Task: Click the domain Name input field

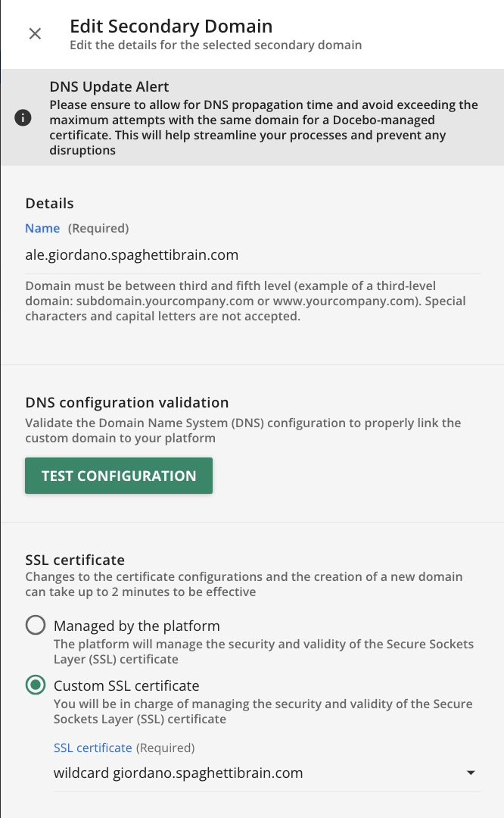Action: tap(253, 255)
